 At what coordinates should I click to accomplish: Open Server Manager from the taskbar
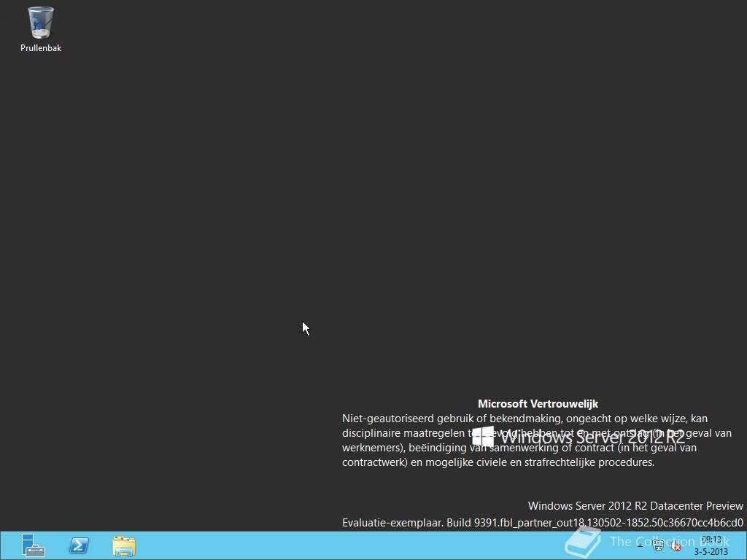tap(33, 545)
